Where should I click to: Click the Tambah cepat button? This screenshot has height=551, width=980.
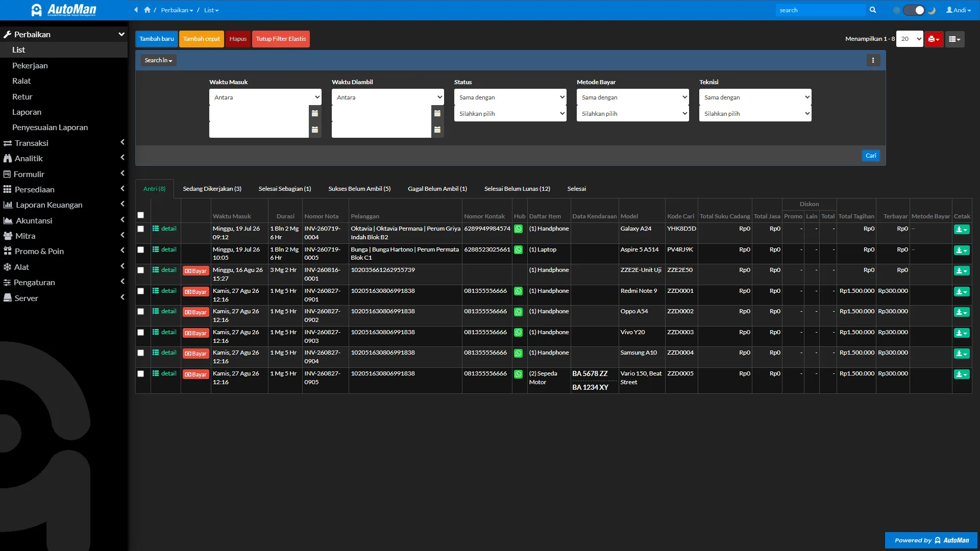tap(202, 39)
